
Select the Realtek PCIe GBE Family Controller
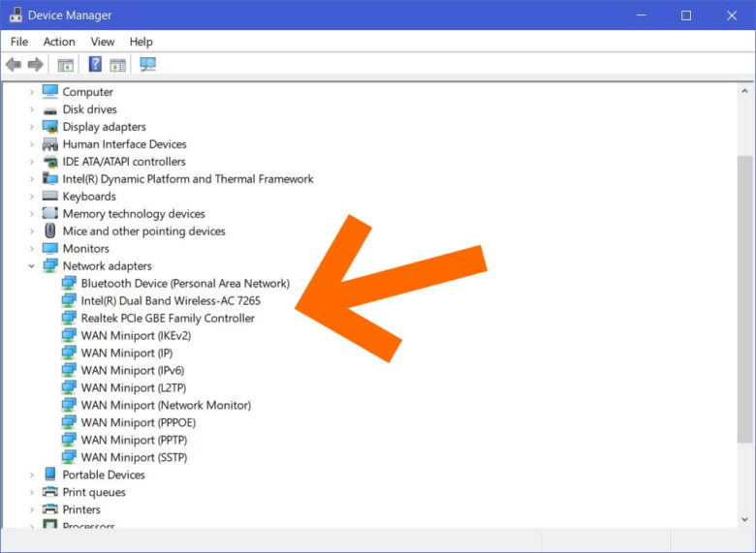(x=168, y=319)
